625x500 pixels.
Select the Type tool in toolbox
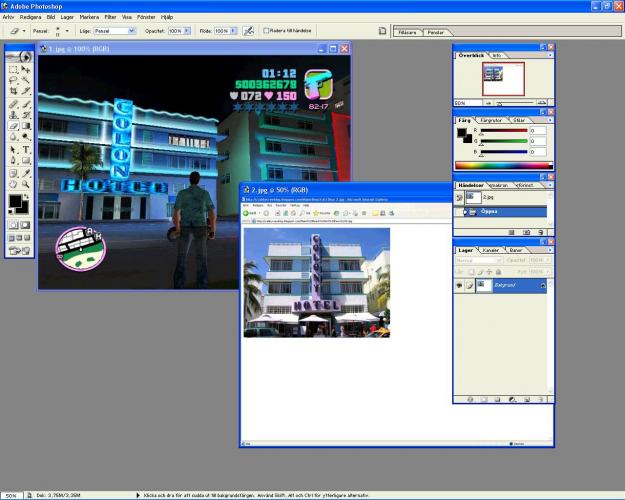[x=25, y=149]
